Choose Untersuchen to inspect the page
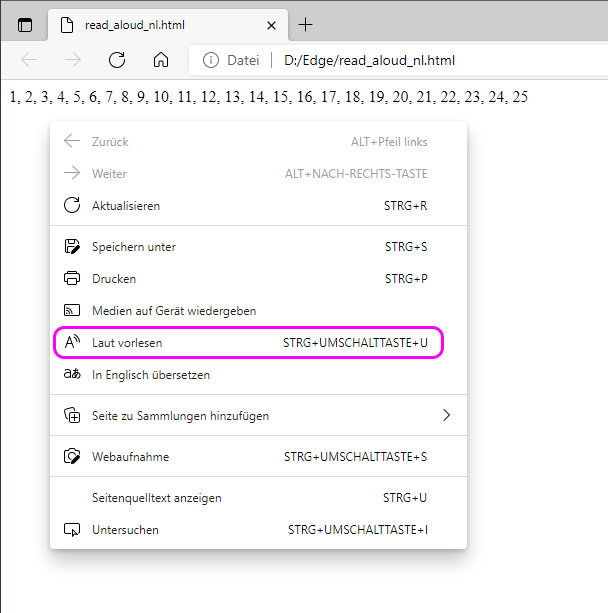The width and height of the screenshot is (608, 613). 258,530
